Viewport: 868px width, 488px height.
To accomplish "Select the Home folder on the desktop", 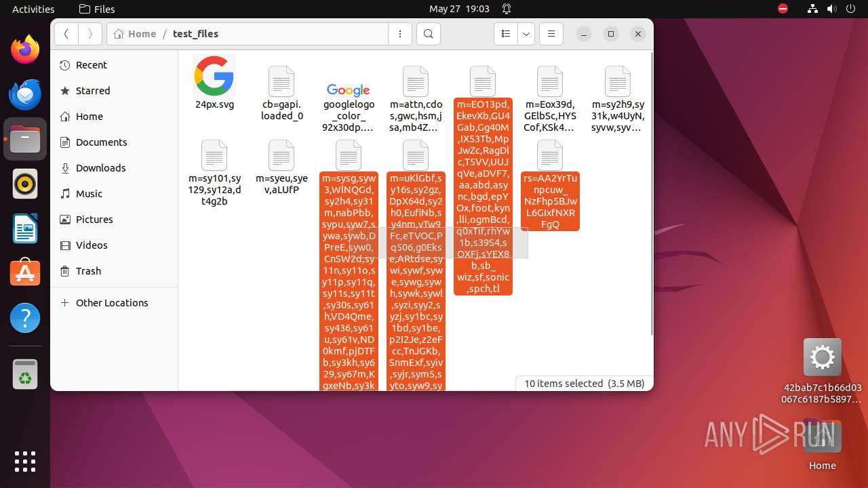I will 822,436.
